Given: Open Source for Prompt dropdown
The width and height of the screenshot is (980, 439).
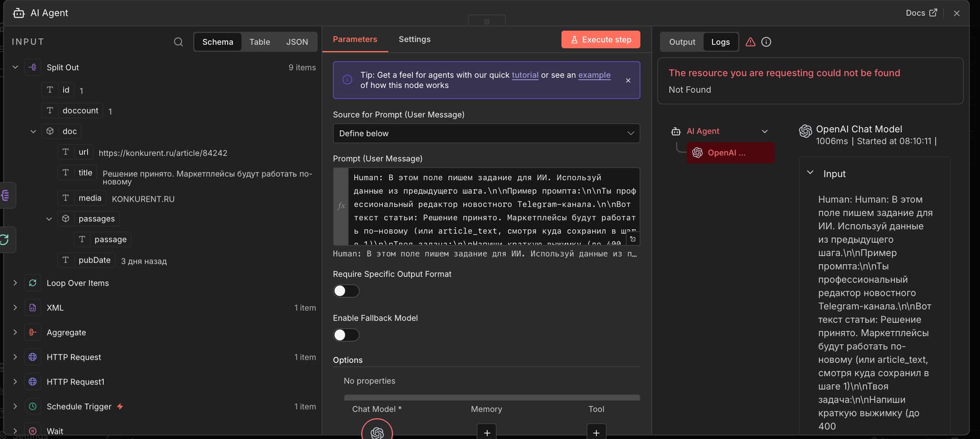Looking at the screenshot, I should pos(486,133).
